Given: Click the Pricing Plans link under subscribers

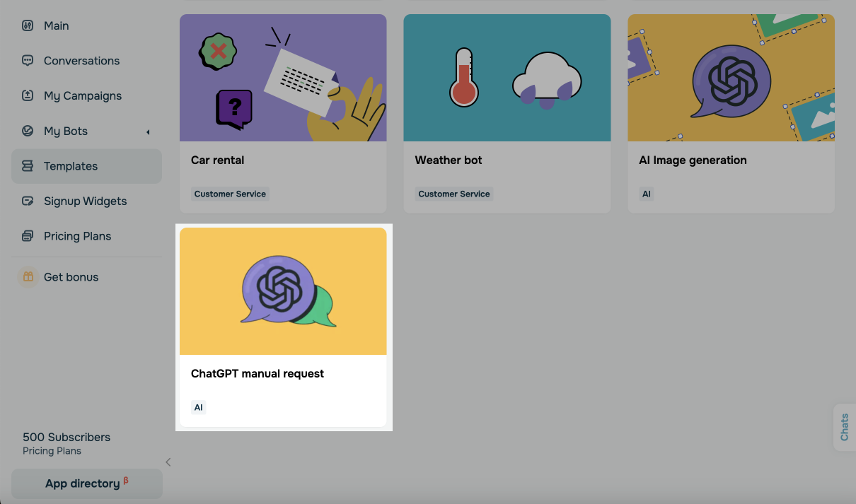Looking at the screenshot, I should click(x=52, y=451).
